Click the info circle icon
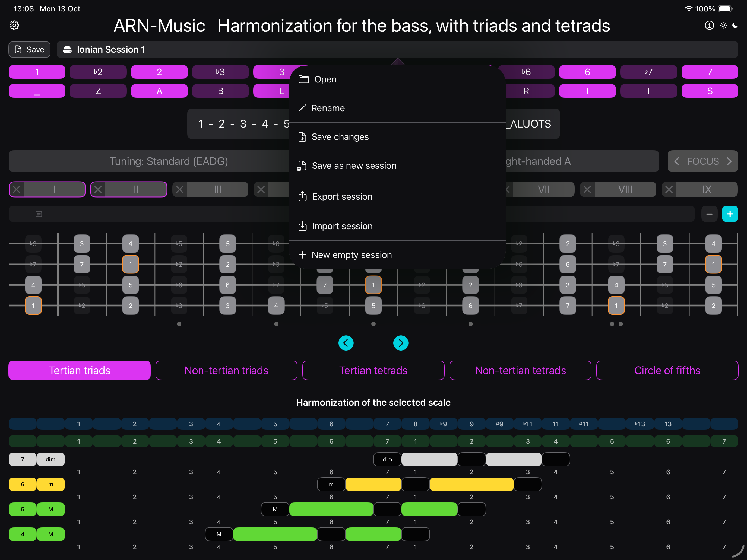This screenshot has width=747, height=560. [x=709, y=25]
